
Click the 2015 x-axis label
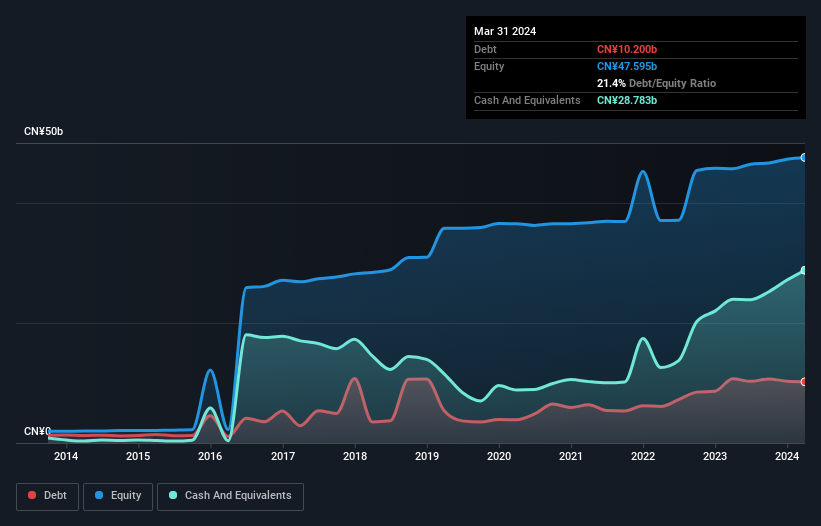[138, 456]
